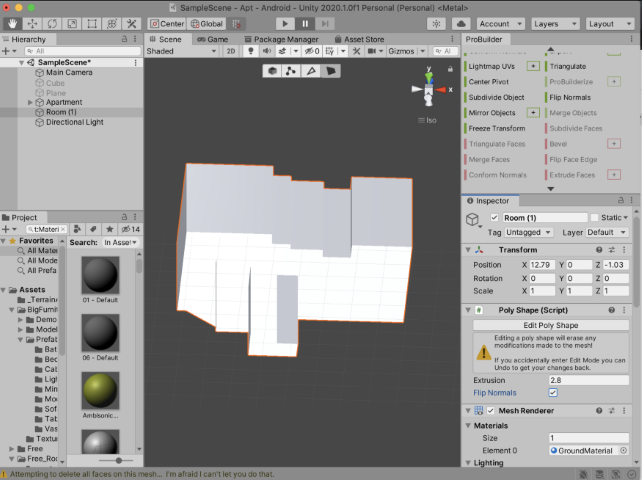This screenshot has width=642, height=480.
Task: Select ProBuilder Face selection mode icon
Action: [x=331, y=70]
